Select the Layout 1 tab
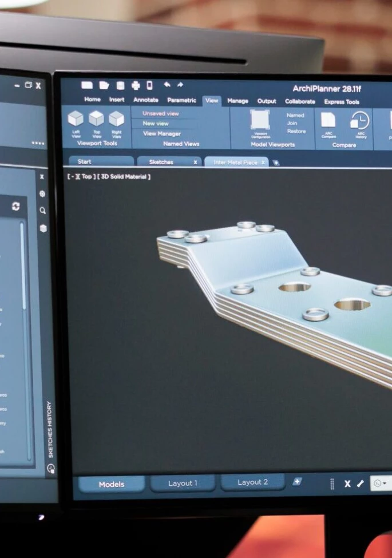This screenshot has height=558, width=392. tap(183, 483)
